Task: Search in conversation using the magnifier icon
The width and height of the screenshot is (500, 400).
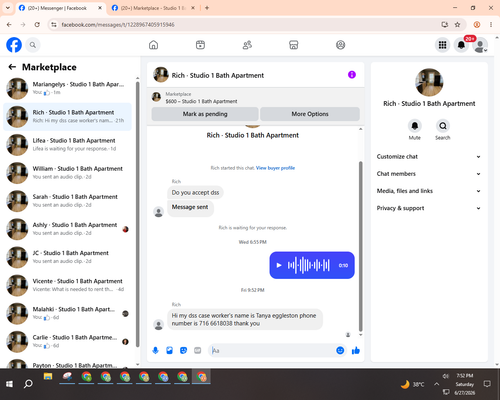Action: 443,126
